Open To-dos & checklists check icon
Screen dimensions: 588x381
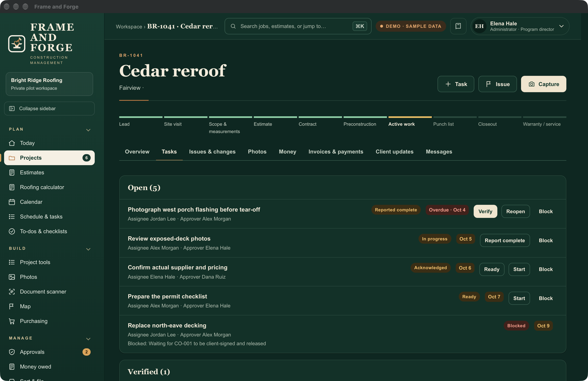click(12, 231)
